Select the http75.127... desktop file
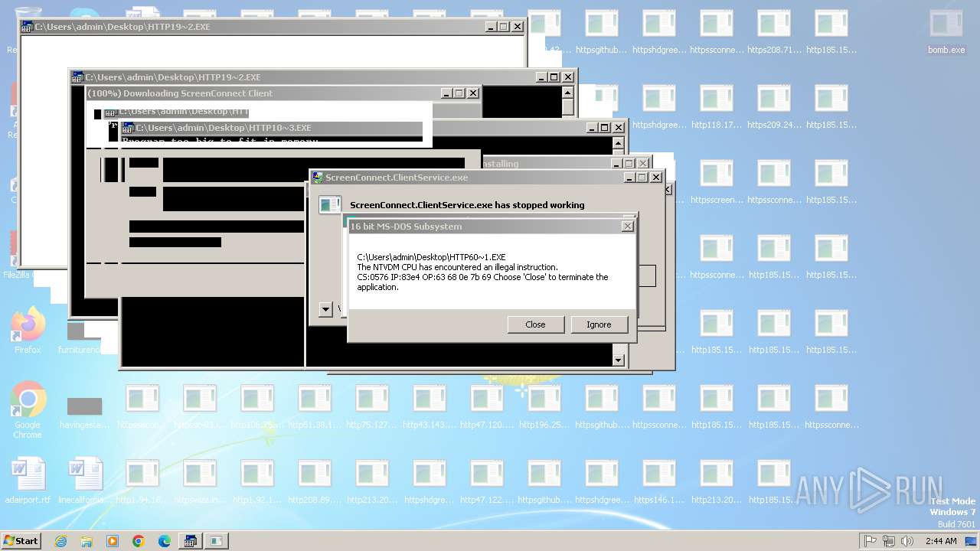The height and width of the screenshot is (551, 980). click(372, 407)
